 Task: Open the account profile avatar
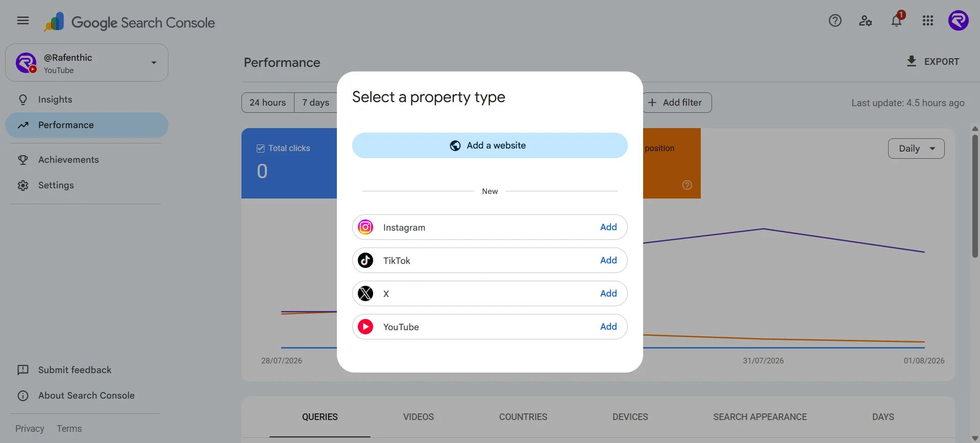coord(959,20)
